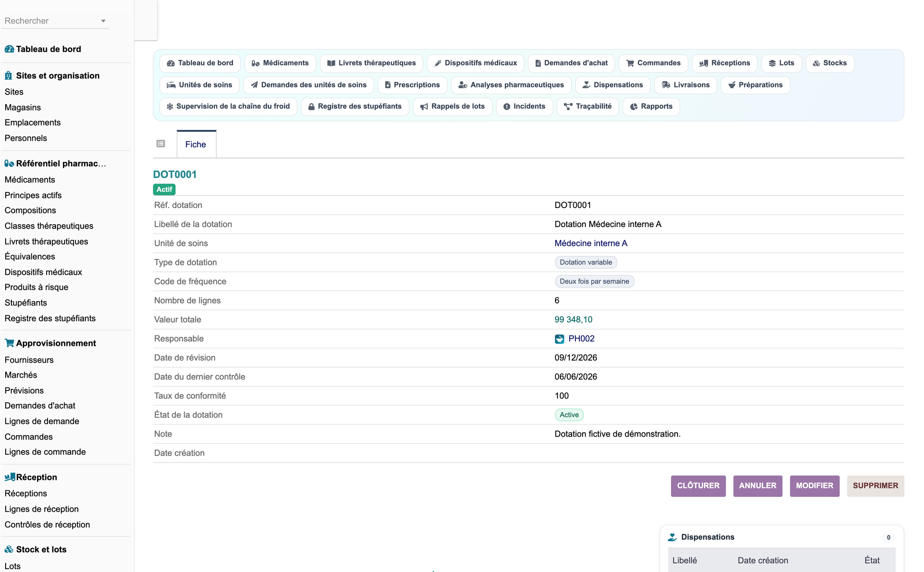Click the Sites et organisation building icon
This screenshot has width=924, height=572.
(x=9, y=76)
